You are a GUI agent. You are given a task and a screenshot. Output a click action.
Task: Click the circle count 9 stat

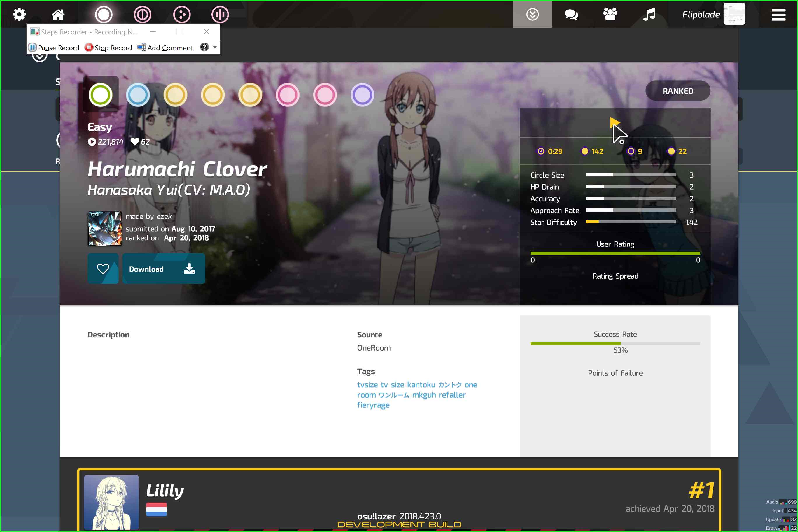[x=635, y=151]
